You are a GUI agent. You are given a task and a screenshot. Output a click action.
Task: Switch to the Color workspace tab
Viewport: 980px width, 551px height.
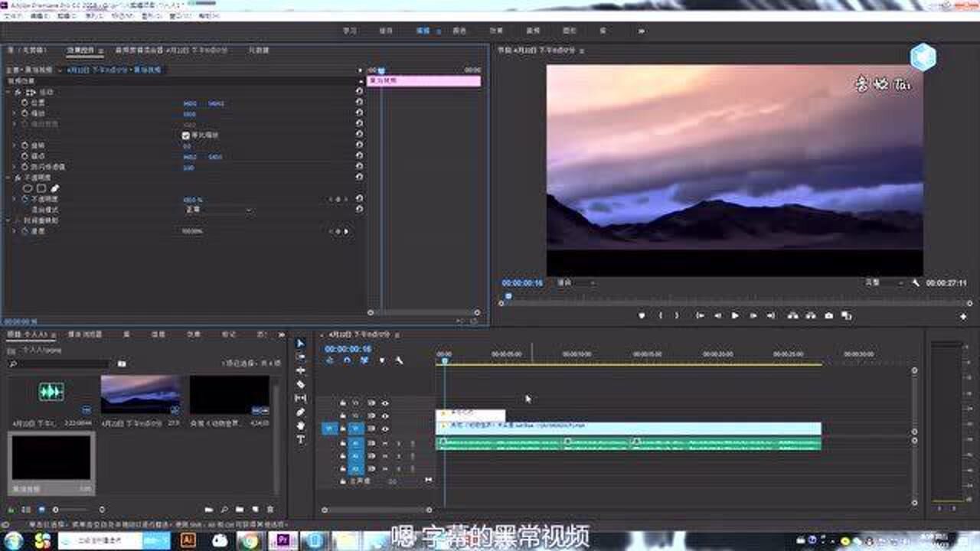(459, 31)
